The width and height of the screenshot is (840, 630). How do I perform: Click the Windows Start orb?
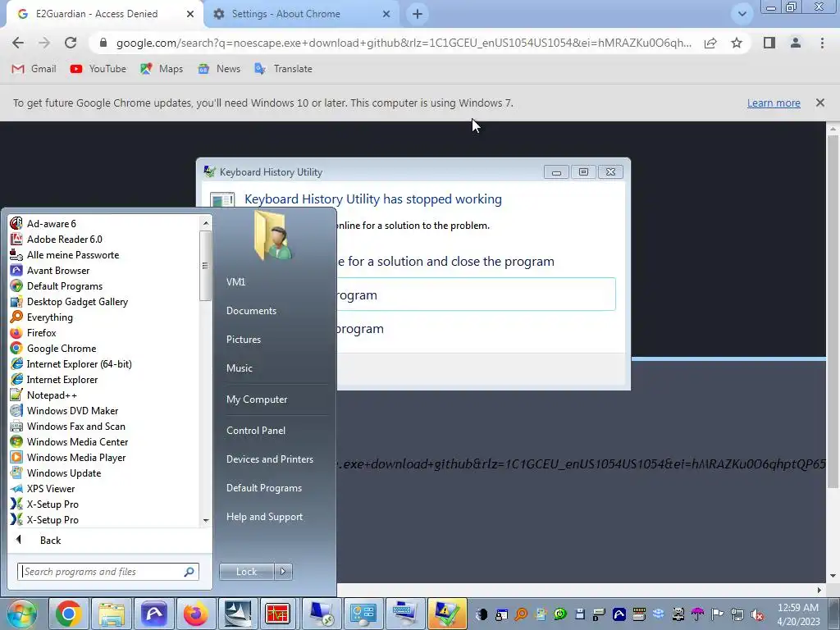pos(21,614)
